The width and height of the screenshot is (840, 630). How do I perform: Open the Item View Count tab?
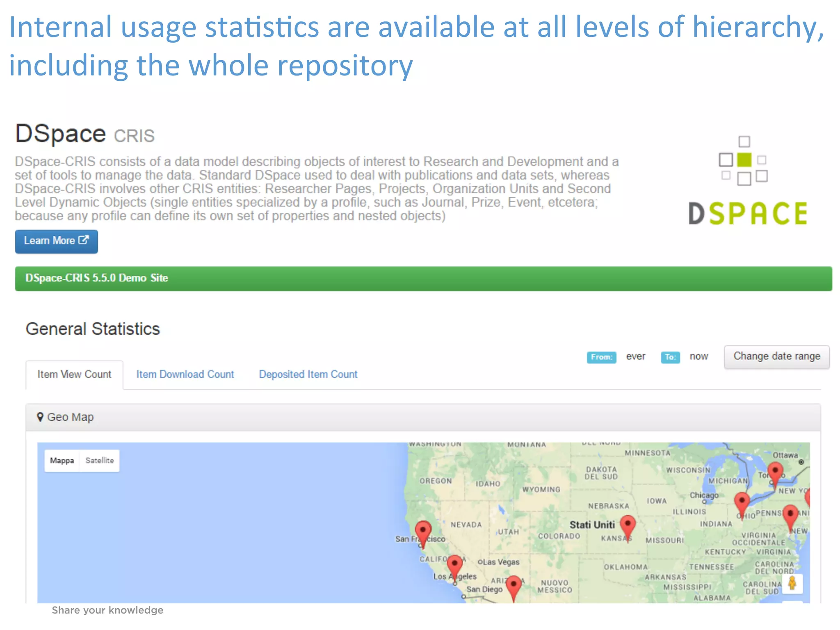point(74,374)
